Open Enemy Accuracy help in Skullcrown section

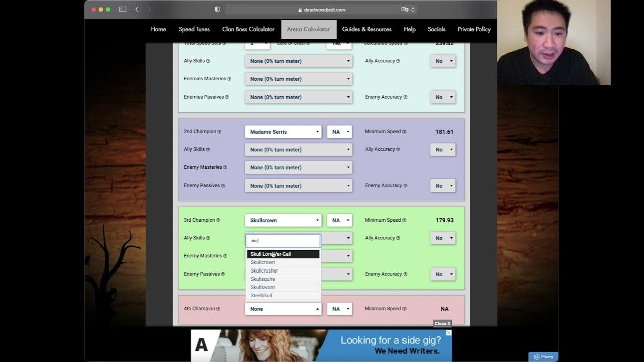tap(404, 274)
